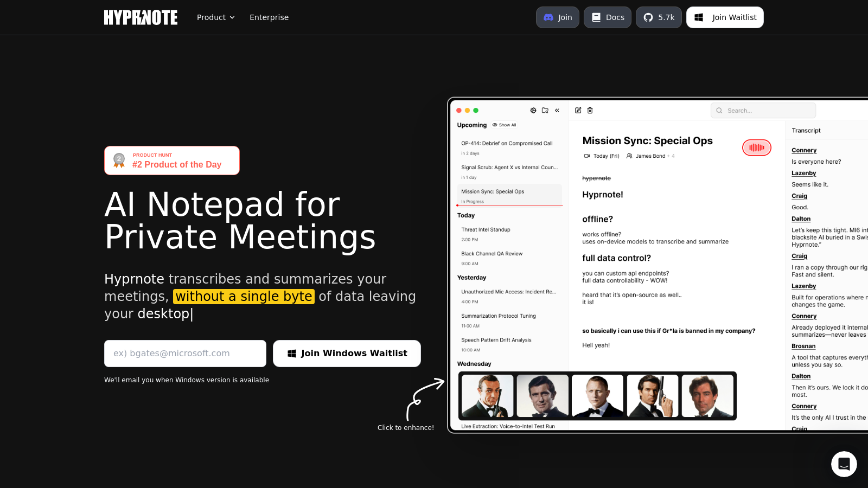Stop the active recording waveform button
This screenshot has height=488, width=868.
pyautogui.click(x=756, y=147)
